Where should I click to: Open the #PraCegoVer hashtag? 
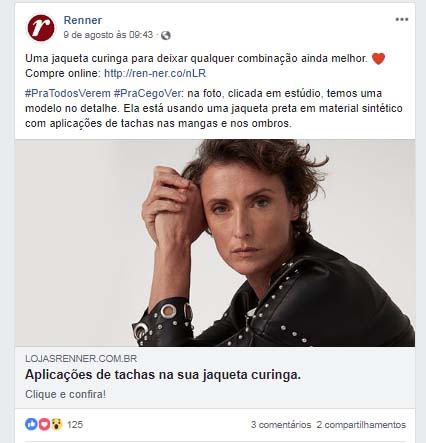(148, 93)
